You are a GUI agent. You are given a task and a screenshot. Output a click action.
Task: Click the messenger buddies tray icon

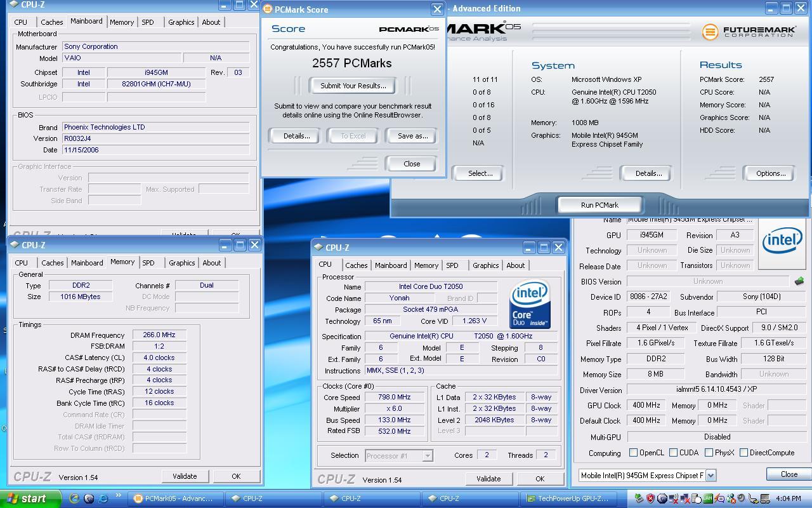pos(731,498)
